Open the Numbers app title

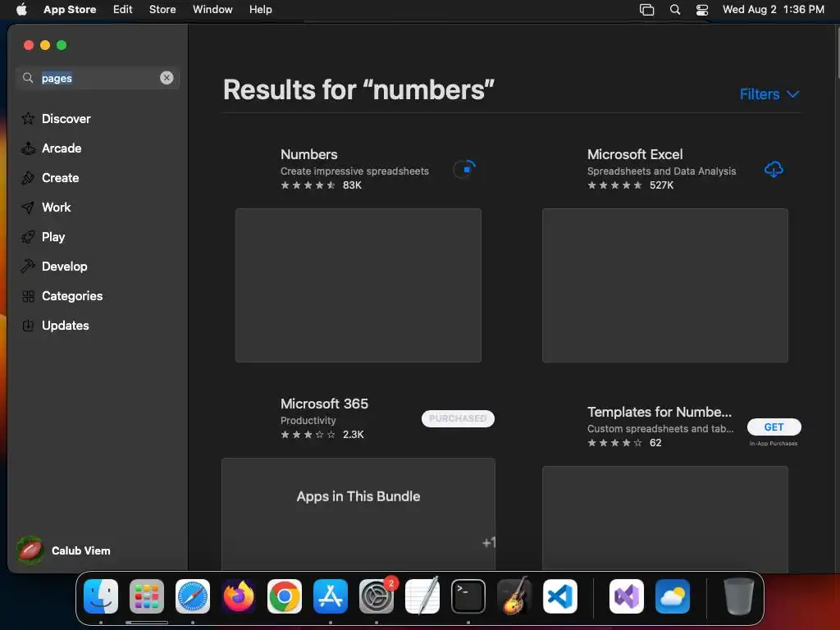(309, 154)
